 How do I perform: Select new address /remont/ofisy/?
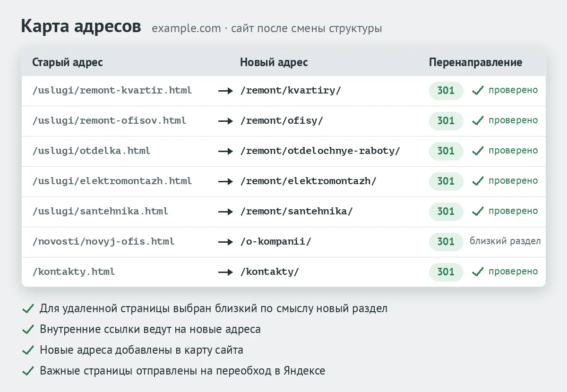tap(282, 121)
